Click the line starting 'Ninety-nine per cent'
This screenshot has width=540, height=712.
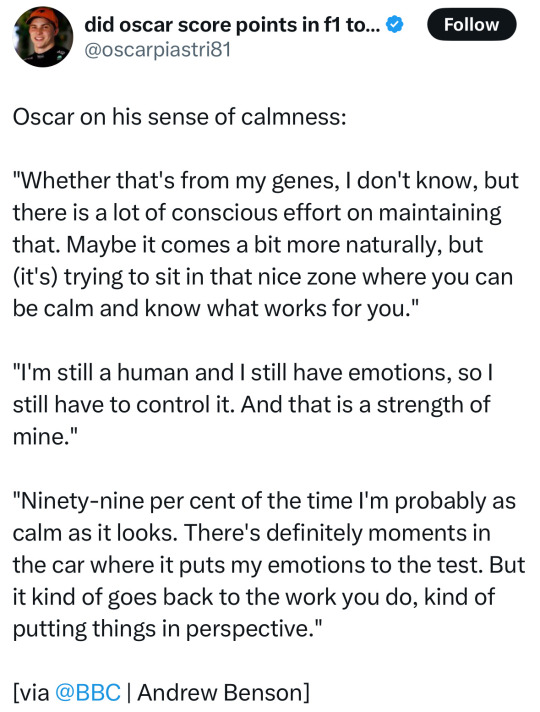tap(264, 501)
